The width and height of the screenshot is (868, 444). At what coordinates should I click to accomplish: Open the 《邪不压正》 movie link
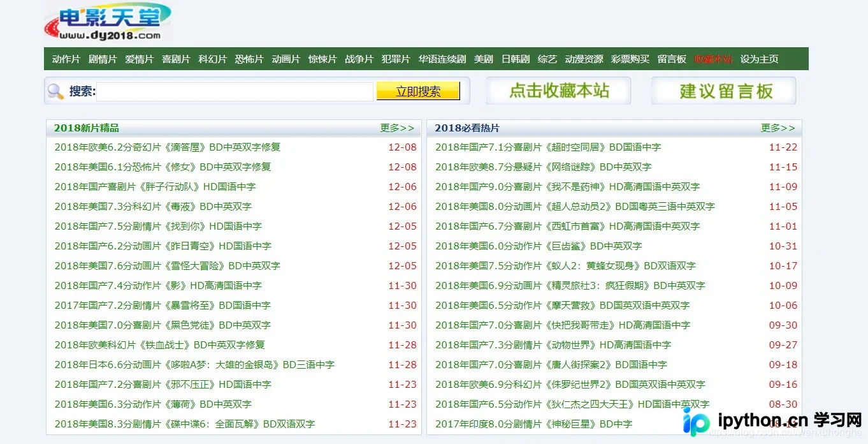(x=163, y=385)
